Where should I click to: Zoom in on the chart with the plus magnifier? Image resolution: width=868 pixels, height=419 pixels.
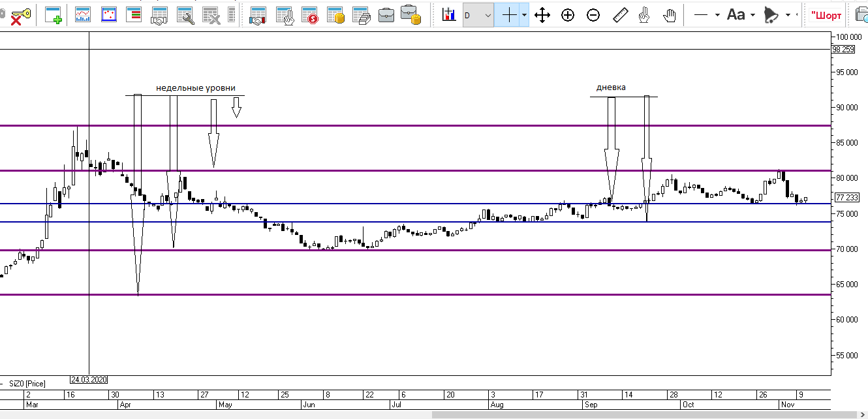click(x=568, y=15)
